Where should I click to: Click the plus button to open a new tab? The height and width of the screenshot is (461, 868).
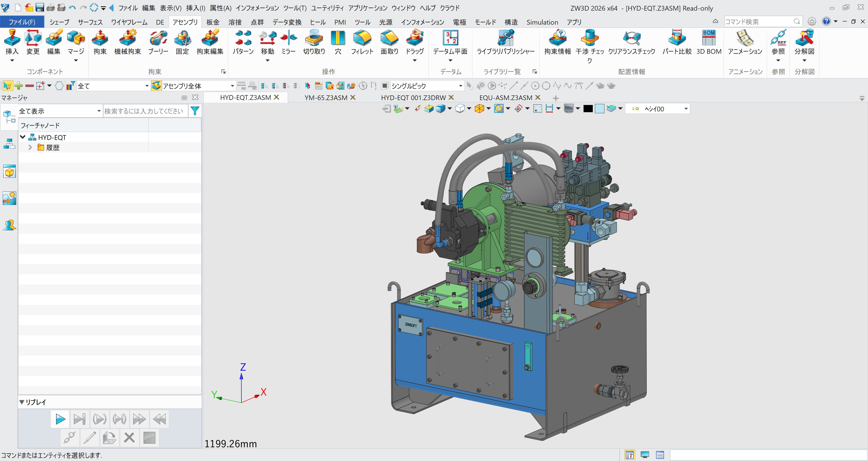[x=555, y=98]
